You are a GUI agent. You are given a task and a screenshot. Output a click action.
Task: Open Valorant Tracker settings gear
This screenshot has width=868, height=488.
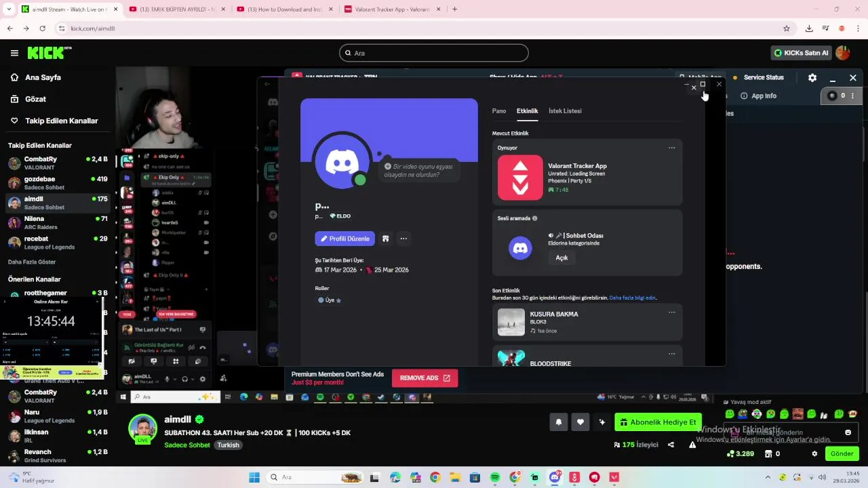[x=812, y=77]
